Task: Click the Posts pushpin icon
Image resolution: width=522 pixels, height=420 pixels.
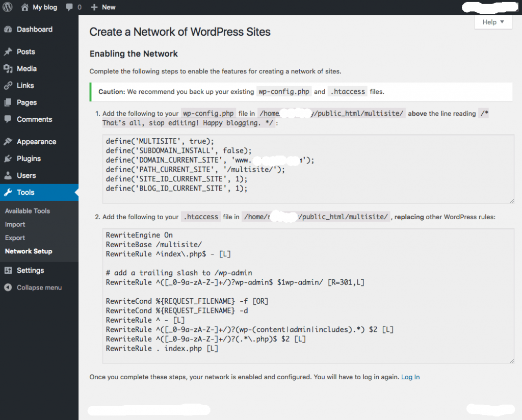Action: [8, 51]
